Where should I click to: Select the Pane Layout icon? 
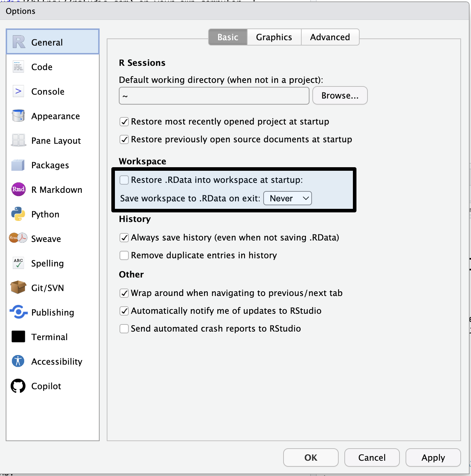18,141
